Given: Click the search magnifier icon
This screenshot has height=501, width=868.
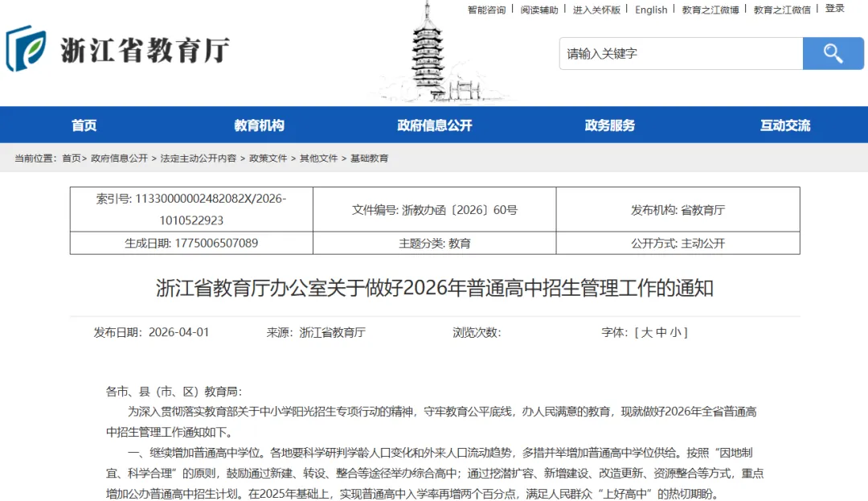Looking at the screenshot, I should coord(833,53).
